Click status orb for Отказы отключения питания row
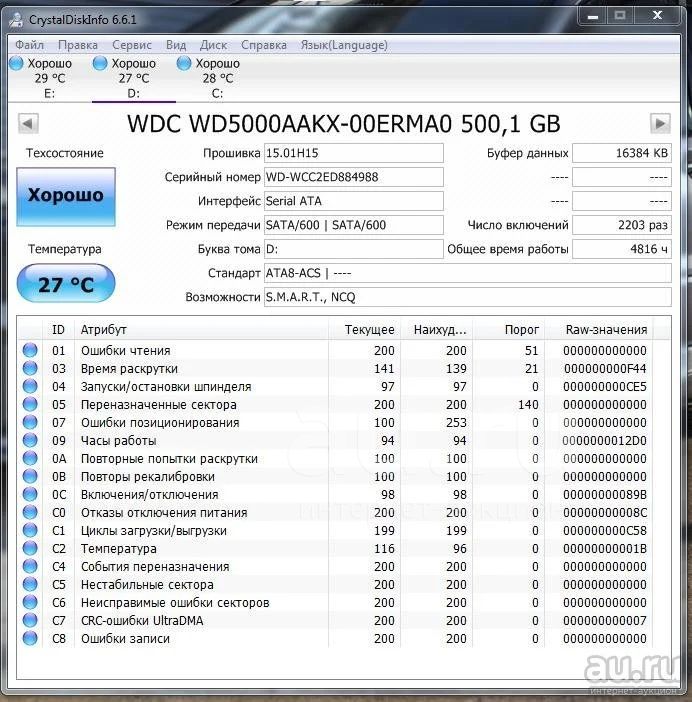This screenshot has height=702, width=692. 30,512
